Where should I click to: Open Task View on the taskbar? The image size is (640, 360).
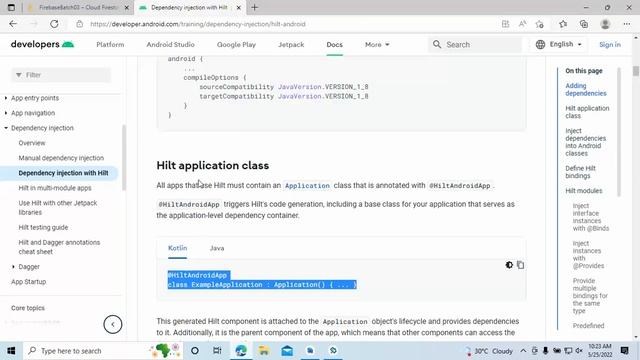tap(217, 351)
